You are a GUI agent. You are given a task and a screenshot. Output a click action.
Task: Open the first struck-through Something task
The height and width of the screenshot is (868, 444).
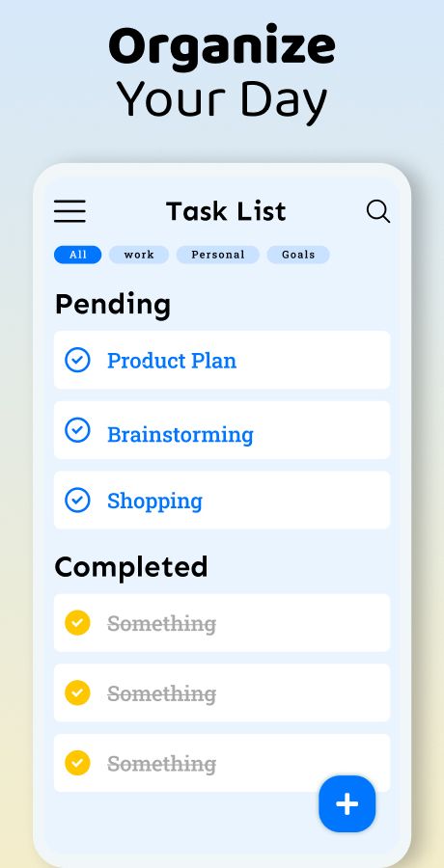(222, 623)
